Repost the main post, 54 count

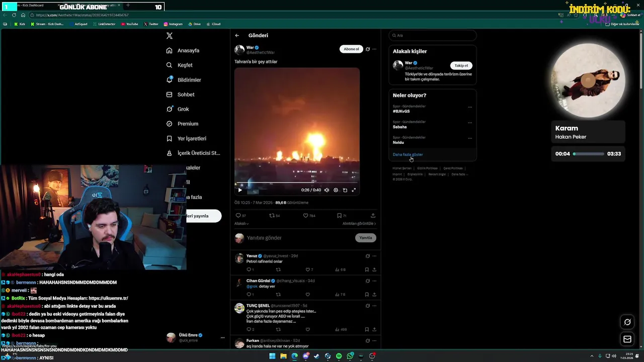point(274,216)
